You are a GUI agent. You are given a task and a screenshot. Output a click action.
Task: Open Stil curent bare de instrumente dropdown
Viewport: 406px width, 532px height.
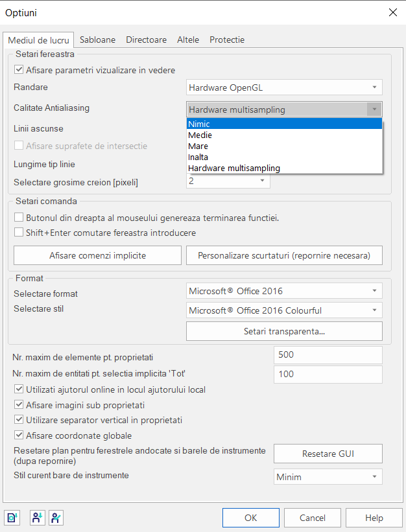pyautogui.click(x=328, y=477)
